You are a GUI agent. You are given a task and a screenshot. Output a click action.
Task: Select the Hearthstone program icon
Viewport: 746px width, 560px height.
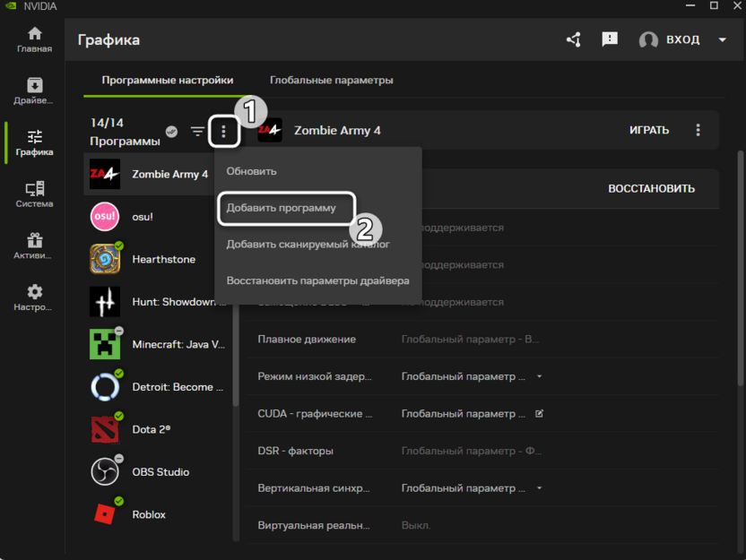[105, 259]
